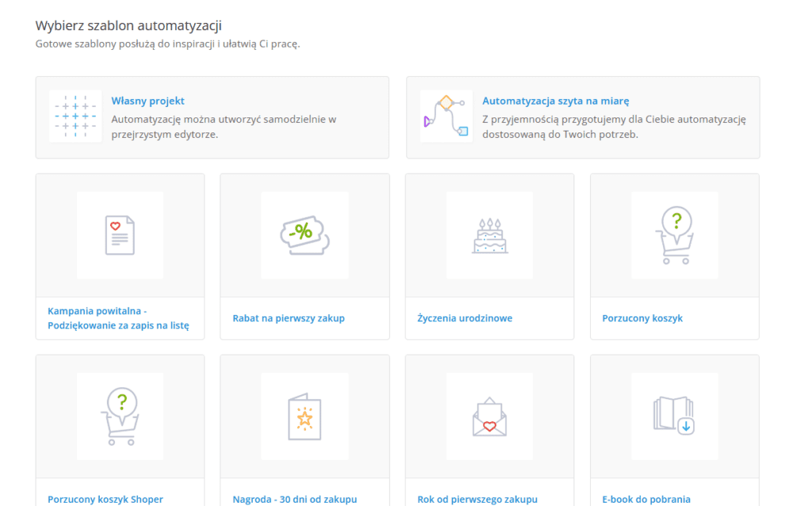
Task: Click the grid icon for Własny projekt
Action: pyautogui.click(x=75, y=116)
